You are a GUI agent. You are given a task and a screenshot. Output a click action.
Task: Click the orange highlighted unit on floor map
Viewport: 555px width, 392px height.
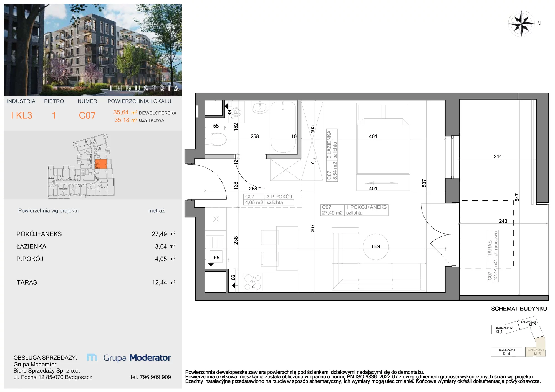pos(101,164)
